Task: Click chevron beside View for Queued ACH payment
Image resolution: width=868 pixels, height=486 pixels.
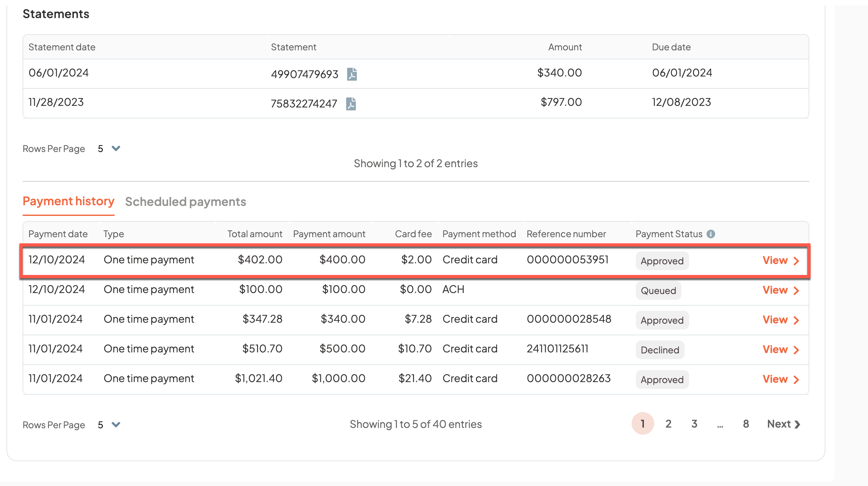Action: pyautogui.click(x=796, y=290)
